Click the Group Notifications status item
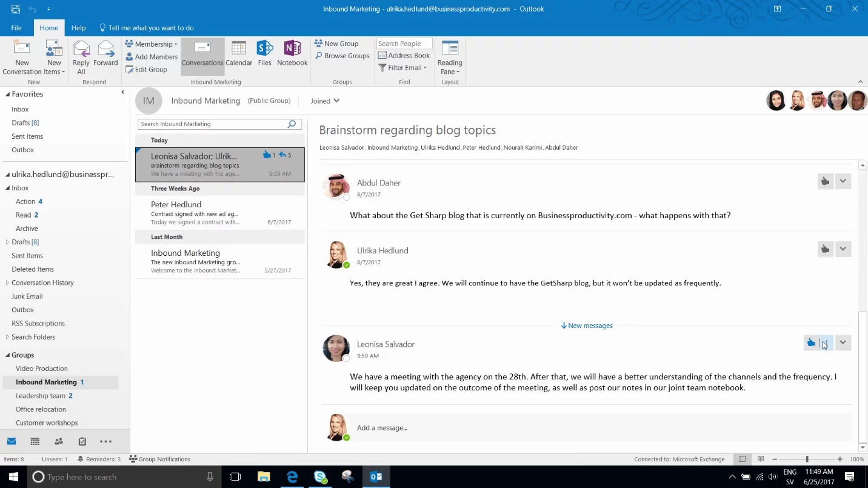Image resolution: width=868 pixels, height=488 pixels. coord(160,460)
